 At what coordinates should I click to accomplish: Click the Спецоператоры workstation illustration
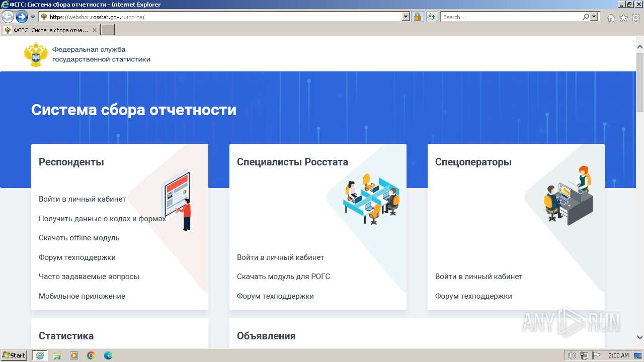click(569, 195)
